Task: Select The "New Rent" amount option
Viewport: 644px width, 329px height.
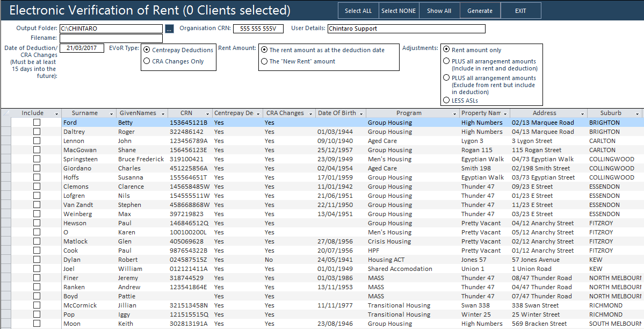Action: pos(263,60)
